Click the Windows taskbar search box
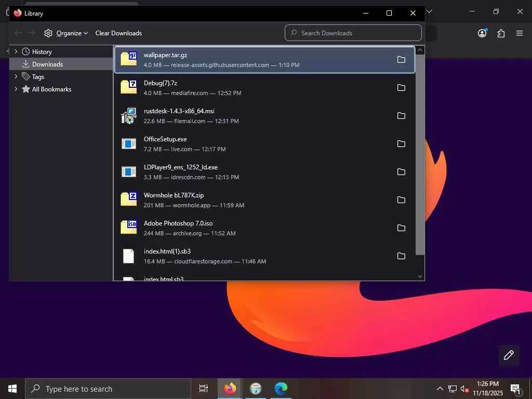 108,389
